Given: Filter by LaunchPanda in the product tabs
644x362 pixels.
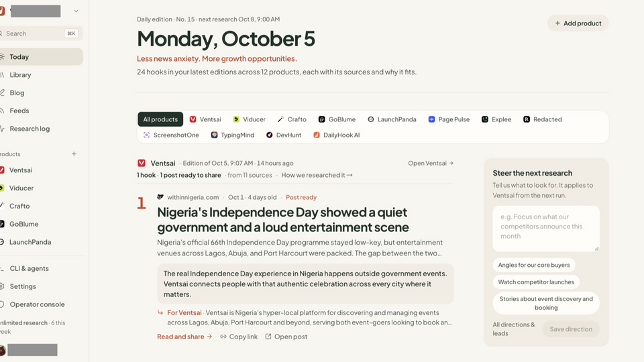Looking at the screenshot, I should pyautogui.click(x=391, y=119).
